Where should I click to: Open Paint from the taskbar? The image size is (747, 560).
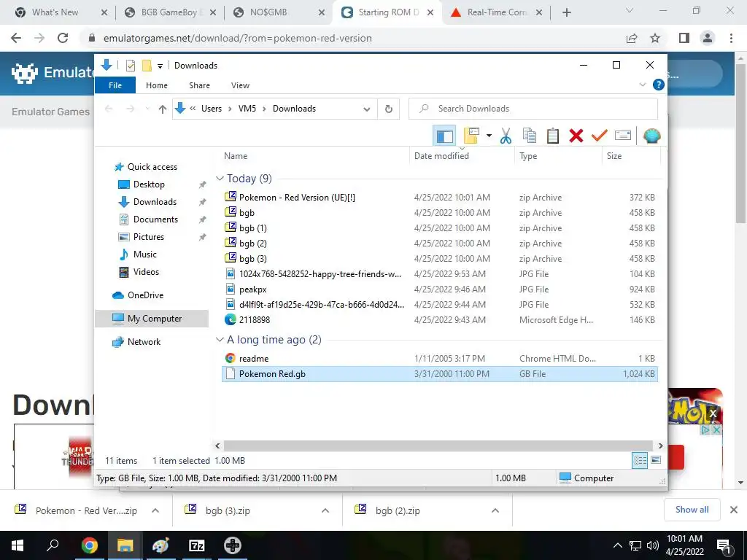click(160, 545)
